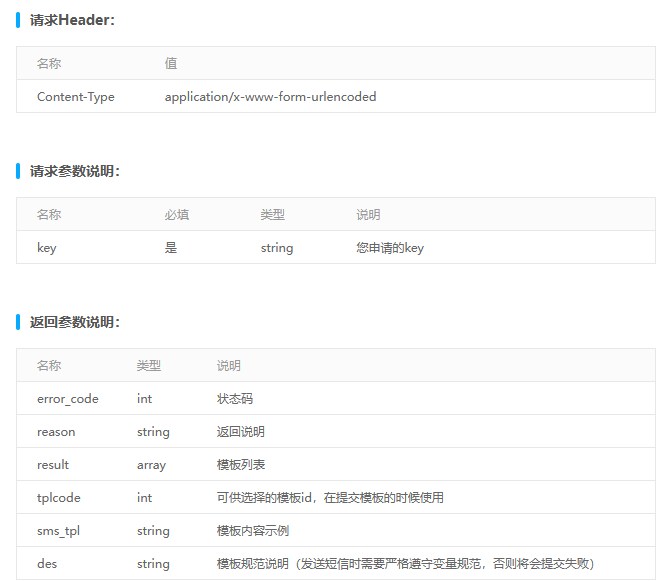662x581 pixels.
Task: Select the result cell
Action: (x=53, y=464)
